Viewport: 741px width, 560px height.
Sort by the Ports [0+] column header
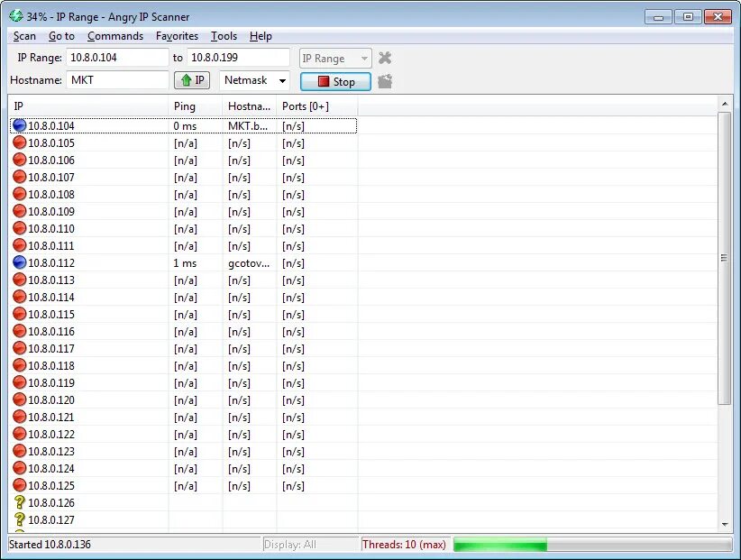pos(317,106)
